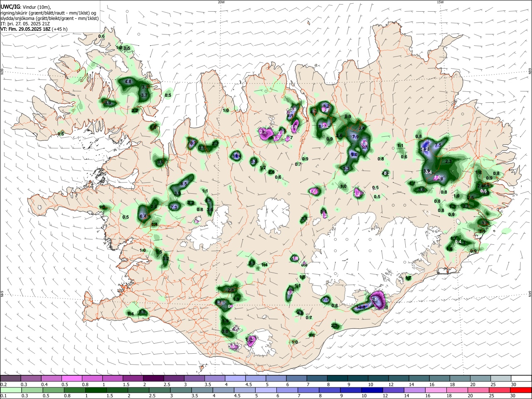Image resolution: width=532 pixels, height=399 pixels.
Task: Click the '7.5' precipitation value in east Iceland
Action: 438,145
